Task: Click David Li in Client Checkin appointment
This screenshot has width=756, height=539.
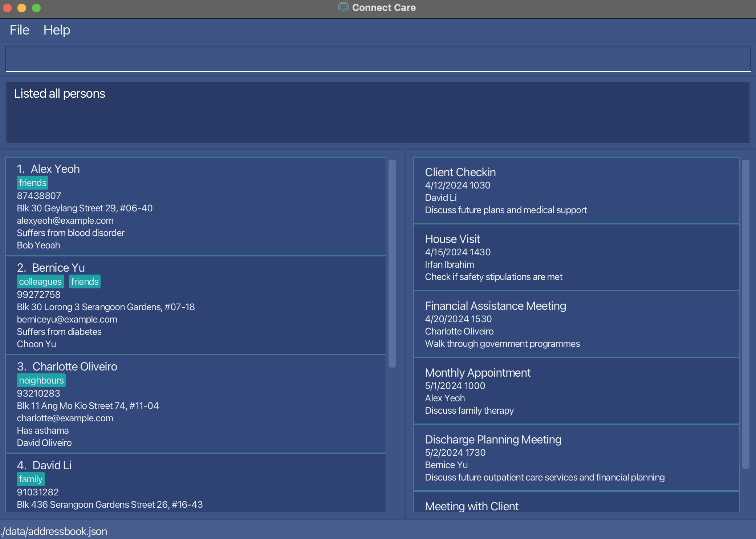Action: pos(441,198)
